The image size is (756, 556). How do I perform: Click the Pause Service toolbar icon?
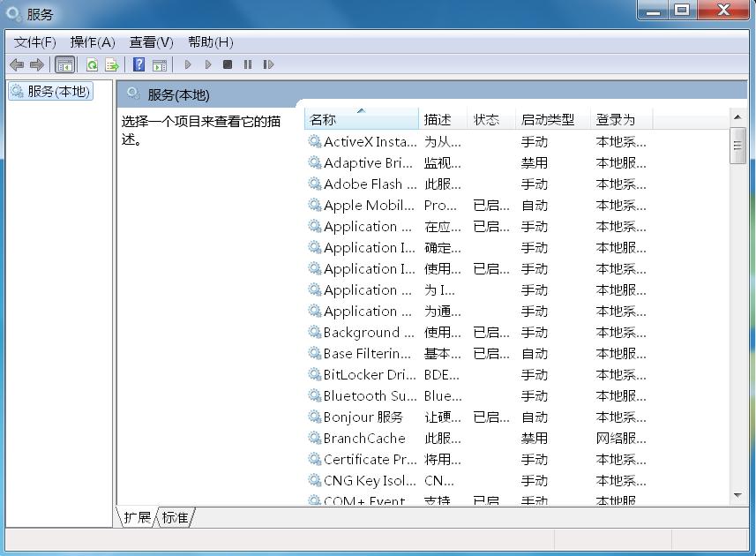[x=248, y=64]
